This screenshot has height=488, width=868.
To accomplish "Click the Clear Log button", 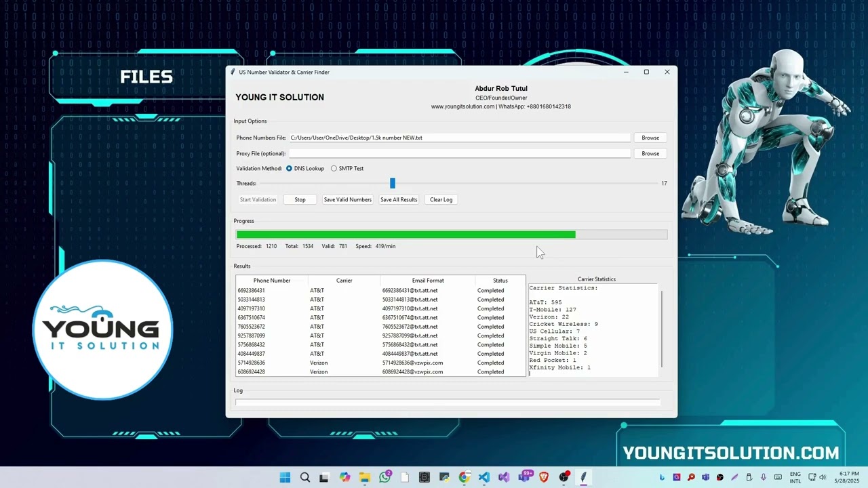I will point(441,199).
